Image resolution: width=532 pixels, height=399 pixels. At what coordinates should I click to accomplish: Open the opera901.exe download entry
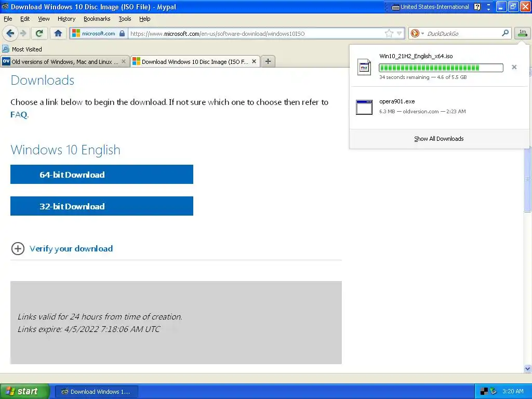pos(439,107)
